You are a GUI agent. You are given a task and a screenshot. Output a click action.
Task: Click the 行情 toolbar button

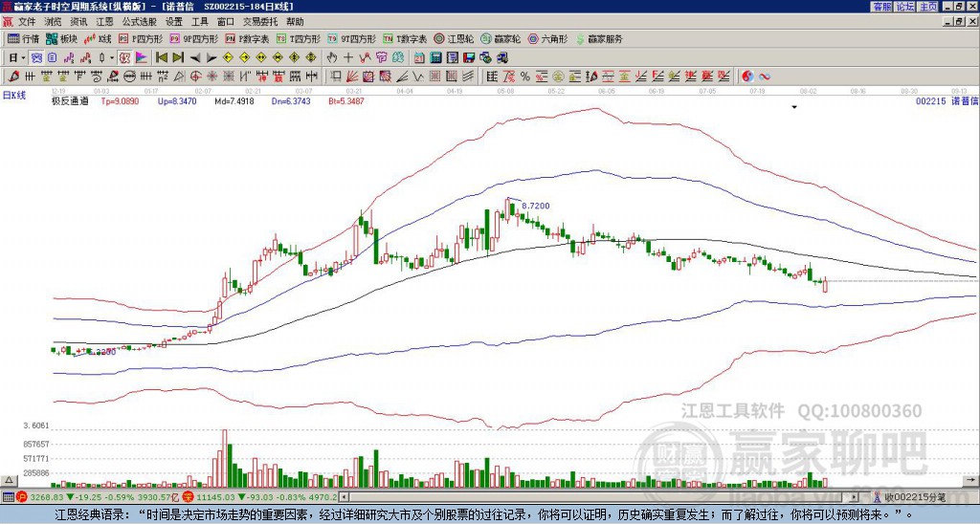coord(23,38)
